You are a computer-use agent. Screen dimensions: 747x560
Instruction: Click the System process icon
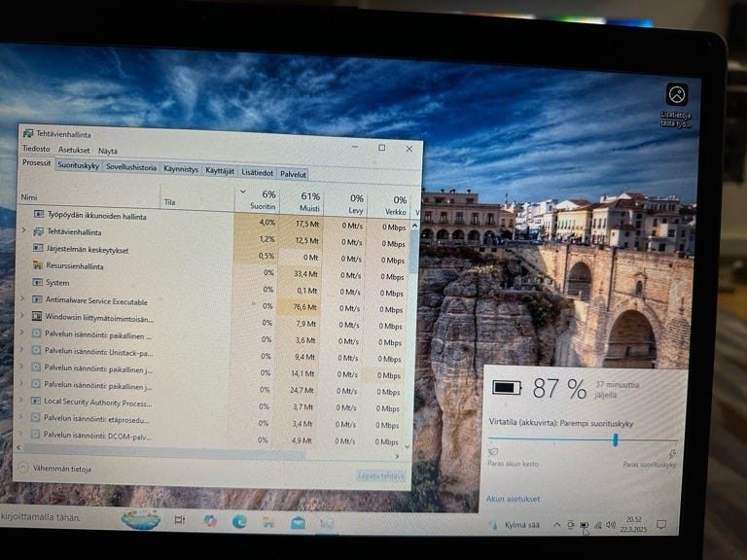pos(37,282)
